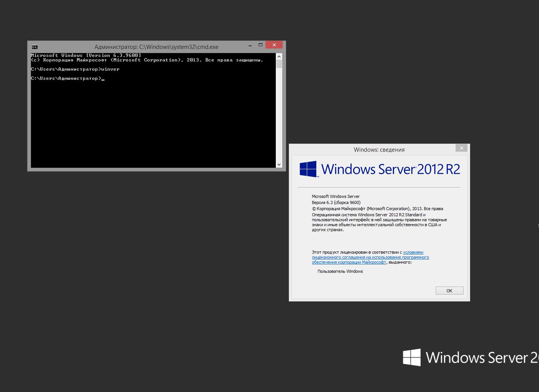The image size is (539, 392).
Task: Click the Windows: сведения title bar
Action: (x=379, y=150)
